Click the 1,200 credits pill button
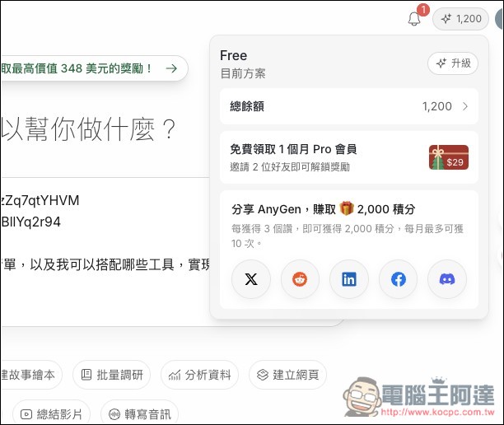The image size is (504, 425). click(460, 19)
